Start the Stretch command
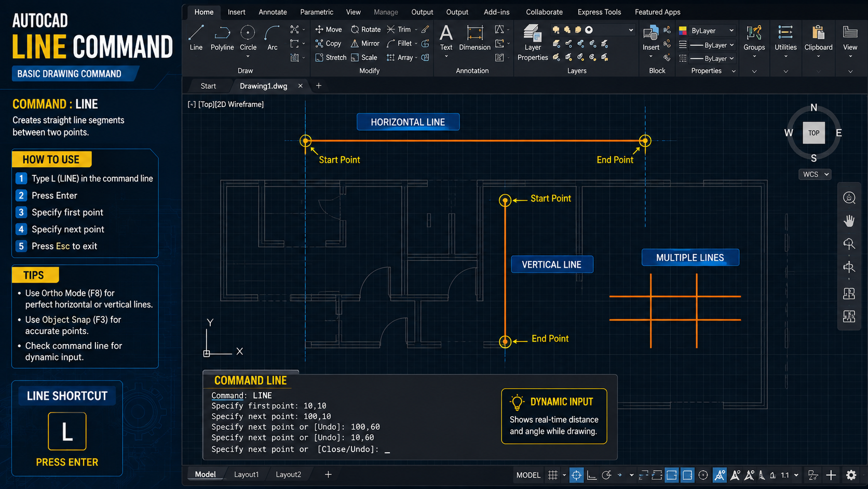Viewport: 868px width, 489px height. tap(331, 58)
